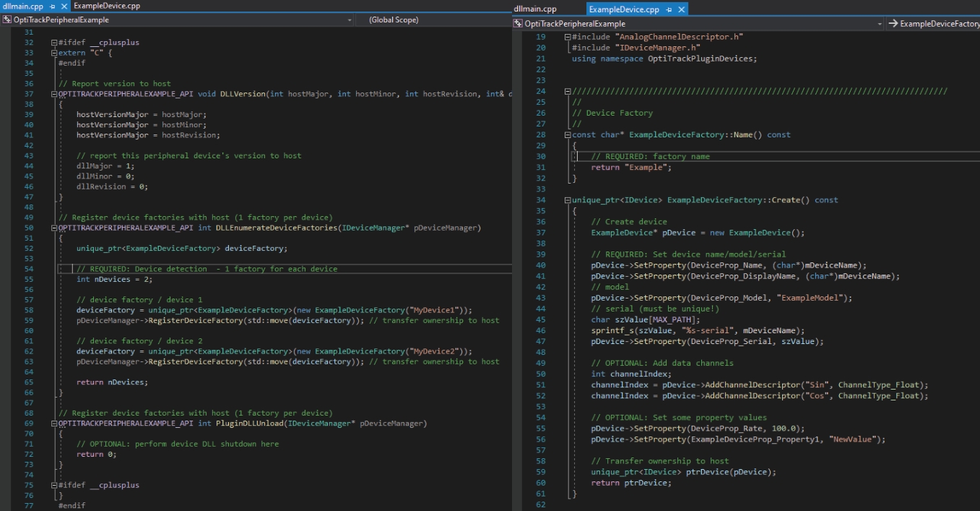Viewport: 980px width, 511px height.
Task: Close the active ExampleDevice.cpp tab
Action: [681, 9]
